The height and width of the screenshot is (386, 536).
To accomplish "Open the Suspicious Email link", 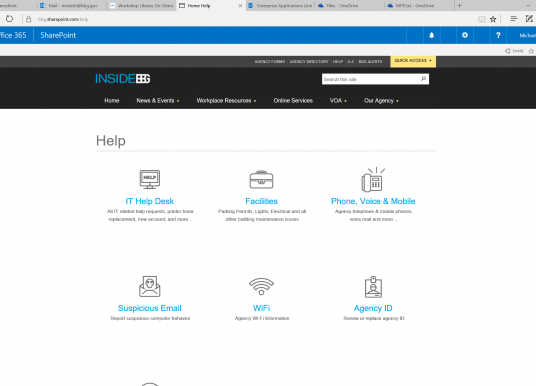I will point(150,308).
